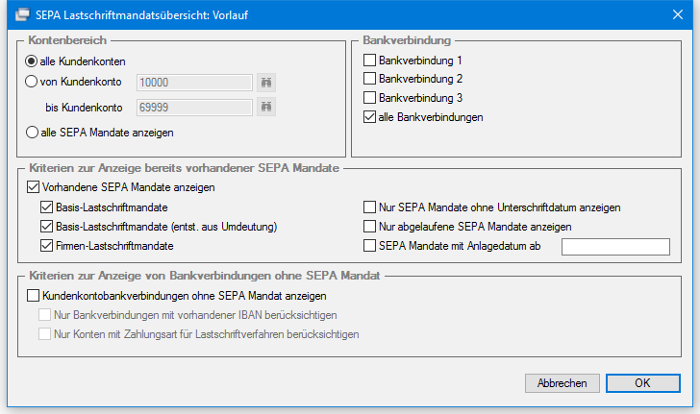Close the SEPA Lastschriftmandatsübersicht dialog
700x414 pixels.
click(678, 15)
